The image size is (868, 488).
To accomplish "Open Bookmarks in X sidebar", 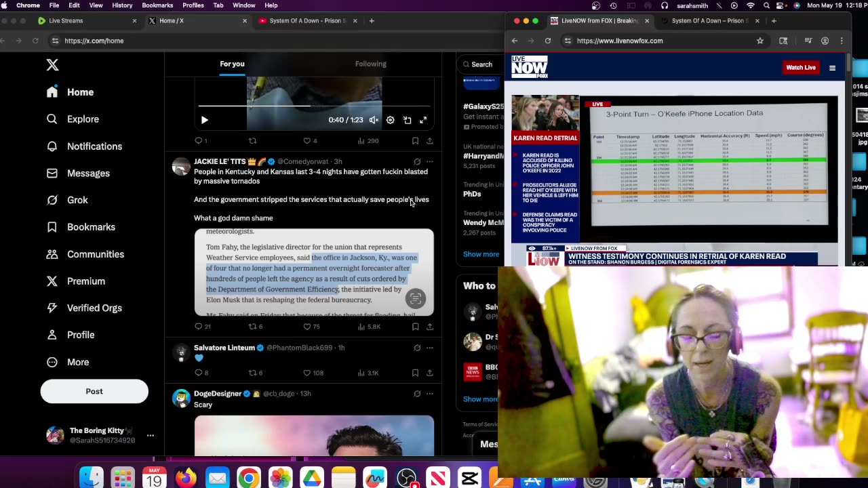I will [81, 227].
